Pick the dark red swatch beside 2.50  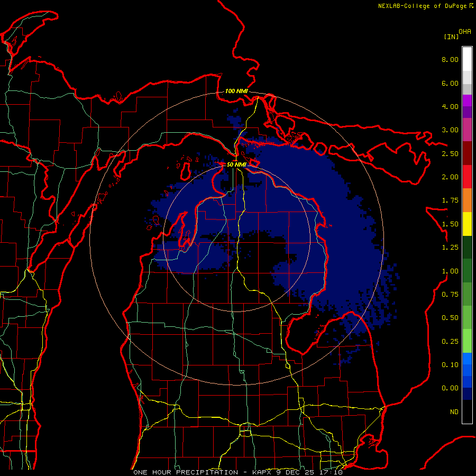[467, 153]
